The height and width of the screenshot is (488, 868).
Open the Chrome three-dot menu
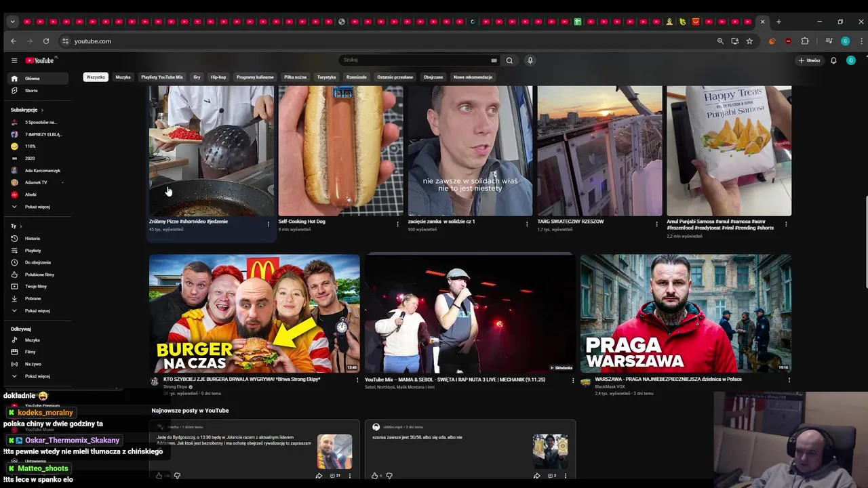(x=862, y=41)
